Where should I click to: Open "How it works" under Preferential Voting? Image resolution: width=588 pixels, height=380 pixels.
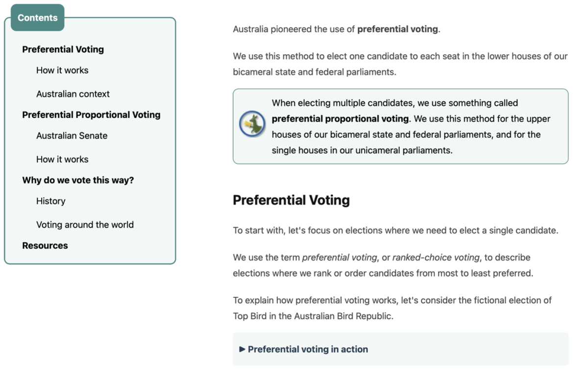point(62,71)
